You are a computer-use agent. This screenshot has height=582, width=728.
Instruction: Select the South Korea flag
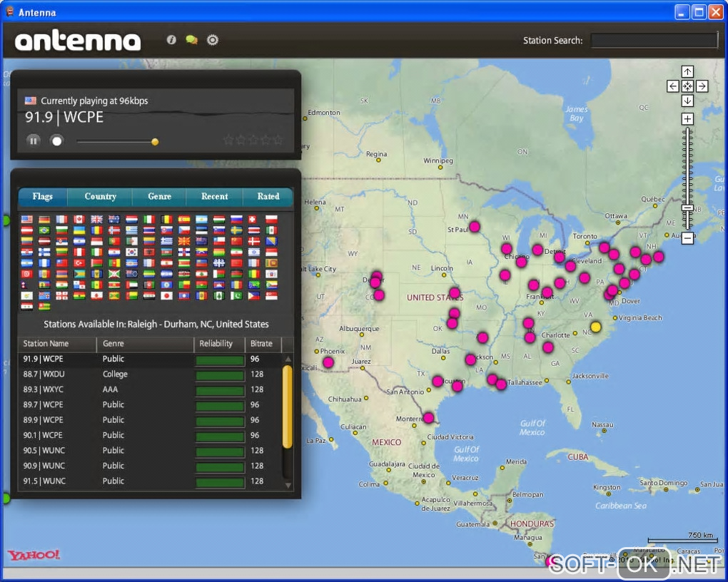132,252
